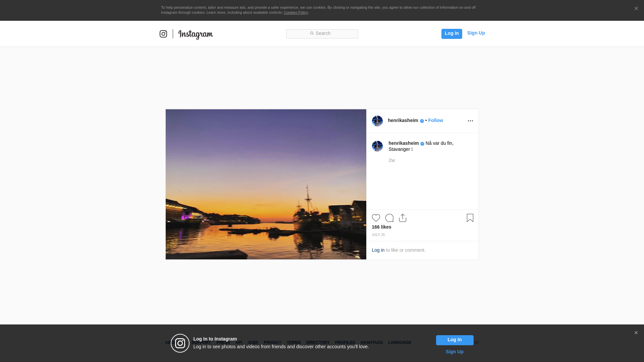Click Instagram logo circle in login banner

pyautogui.click(x=180, y=343)
